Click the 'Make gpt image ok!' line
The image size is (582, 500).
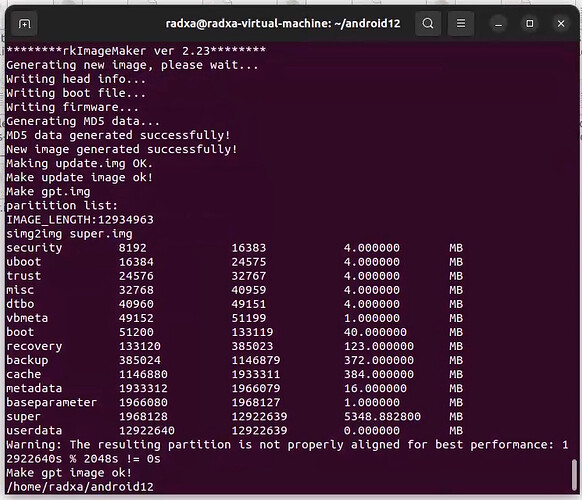(69, 473)
